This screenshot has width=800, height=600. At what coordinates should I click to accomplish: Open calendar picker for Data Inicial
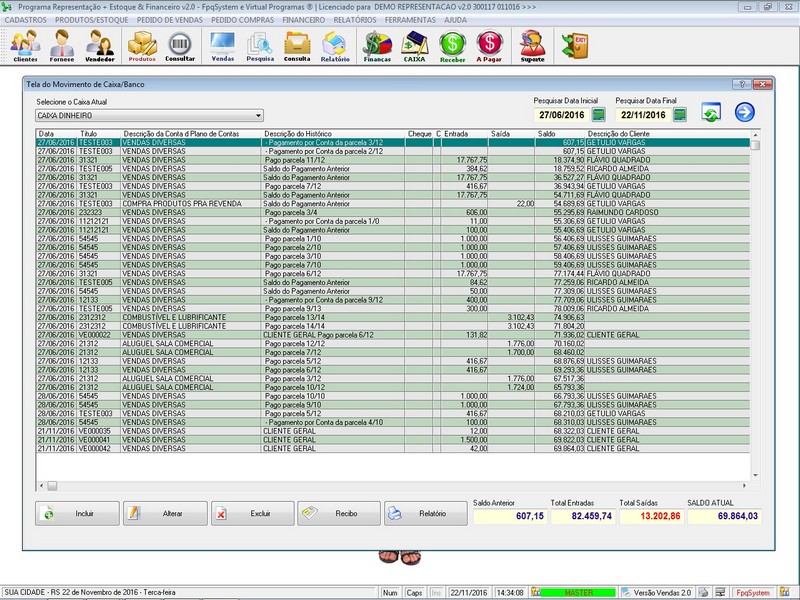tap(599, 116)
